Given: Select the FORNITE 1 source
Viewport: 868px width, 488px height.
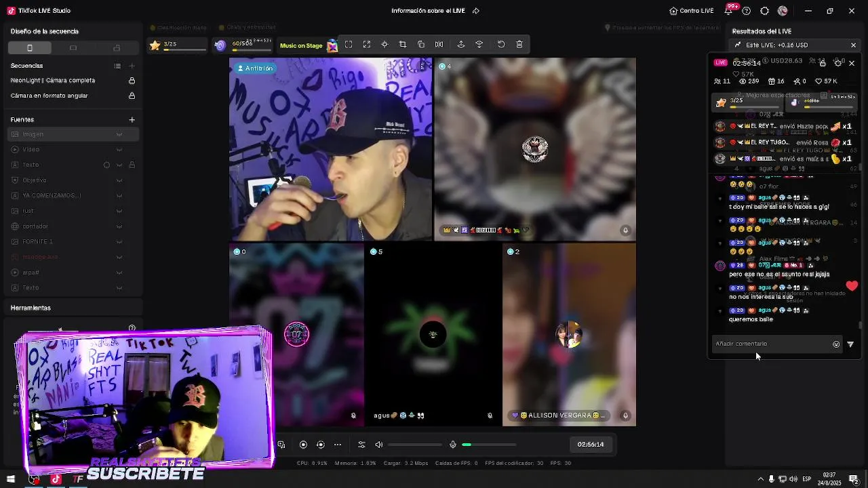Looking at the screenshot, I should [x=73, y=241].
